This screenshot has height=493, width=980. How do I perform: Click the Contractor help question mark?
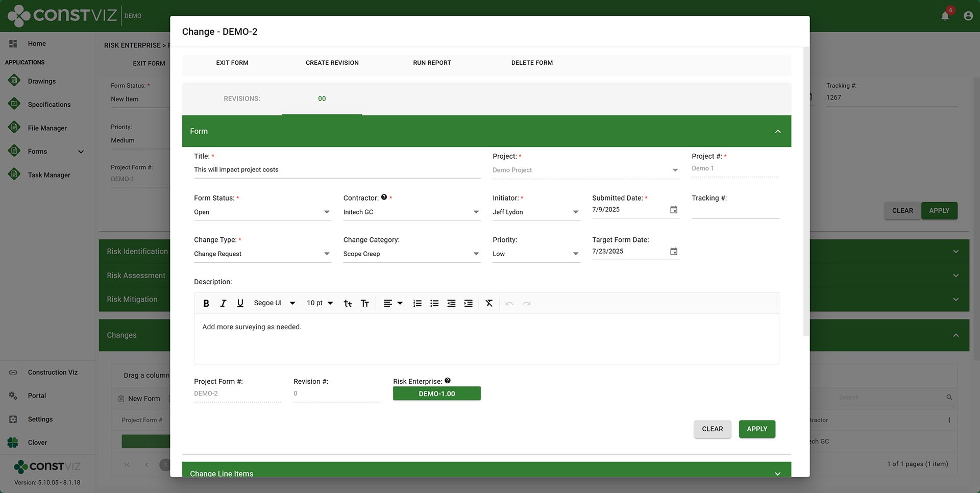(x=384, y=197)
